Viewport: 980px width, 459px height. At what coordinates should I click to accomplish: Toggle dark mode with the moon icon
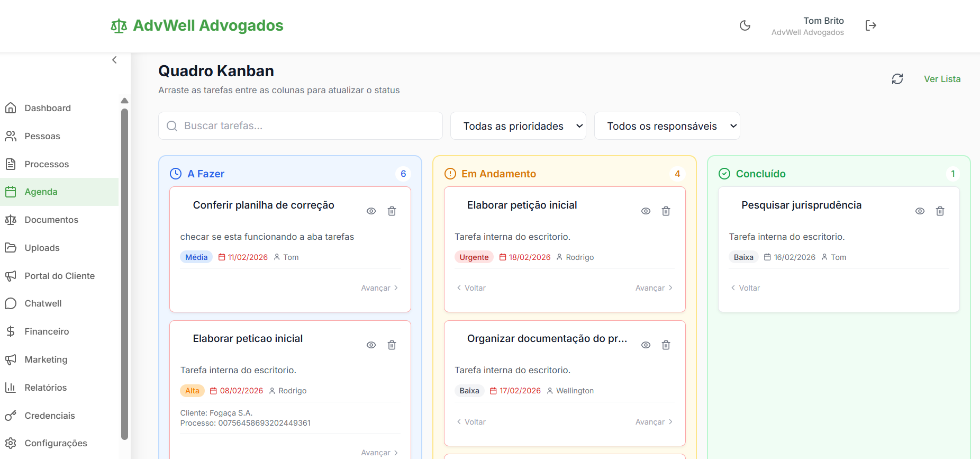point(745,25)
